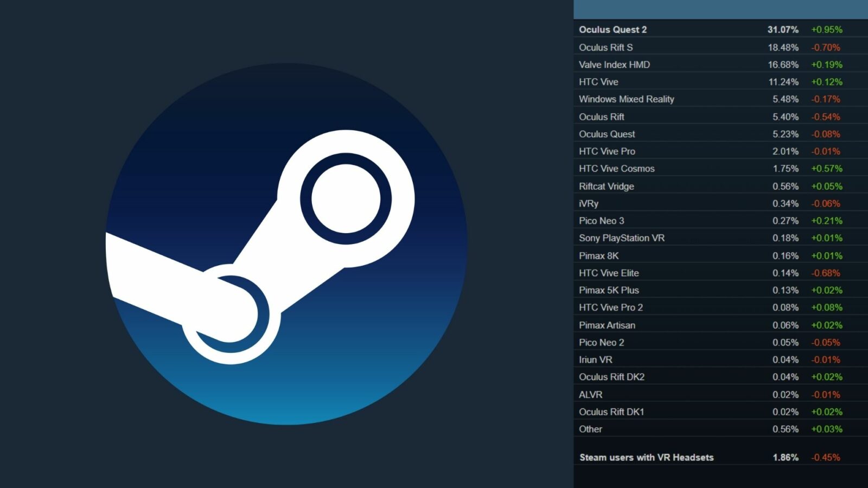Click the Pimax 8K headset name

point(598,255)
